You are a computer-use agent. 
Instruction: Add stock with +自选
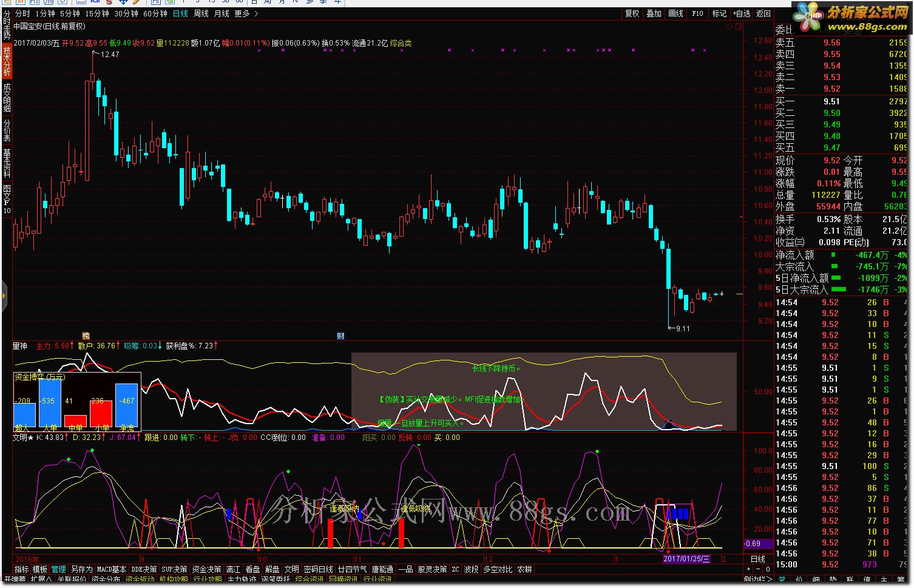point(741,13)
